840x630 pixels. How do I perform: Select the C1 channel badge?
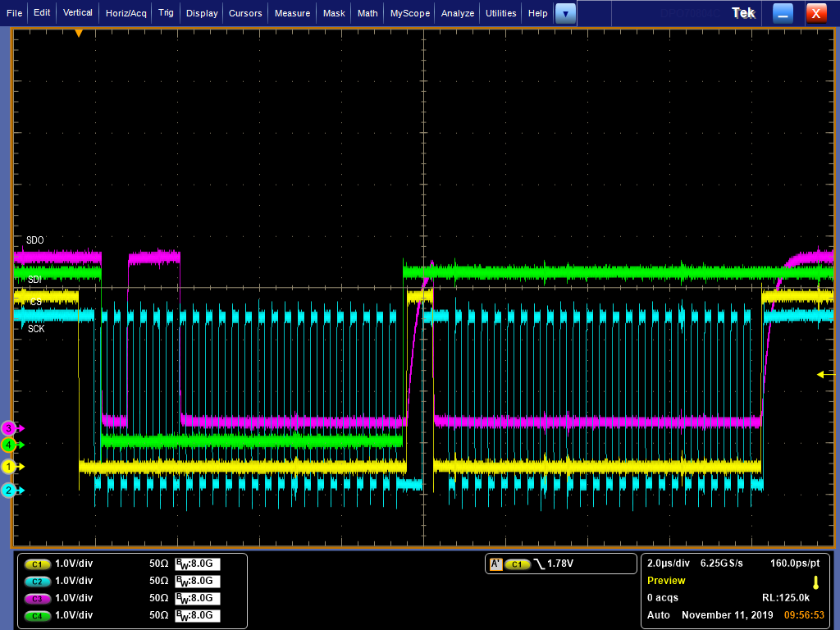click(x=38, y=564)
